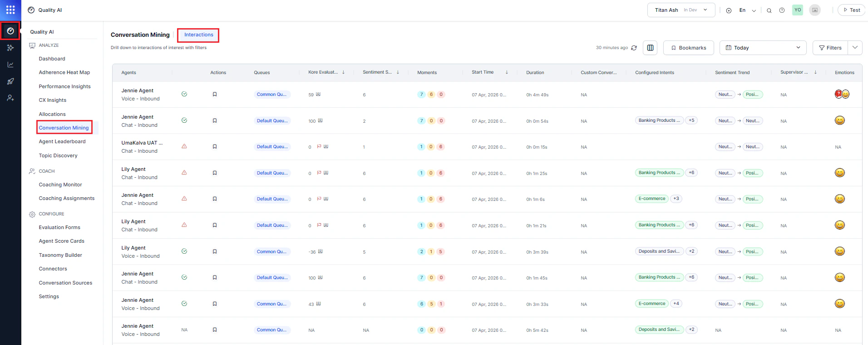The width and height of the screenshot is (868, 345).
Task: Open Topic Discovery
Action: (58, 155)
